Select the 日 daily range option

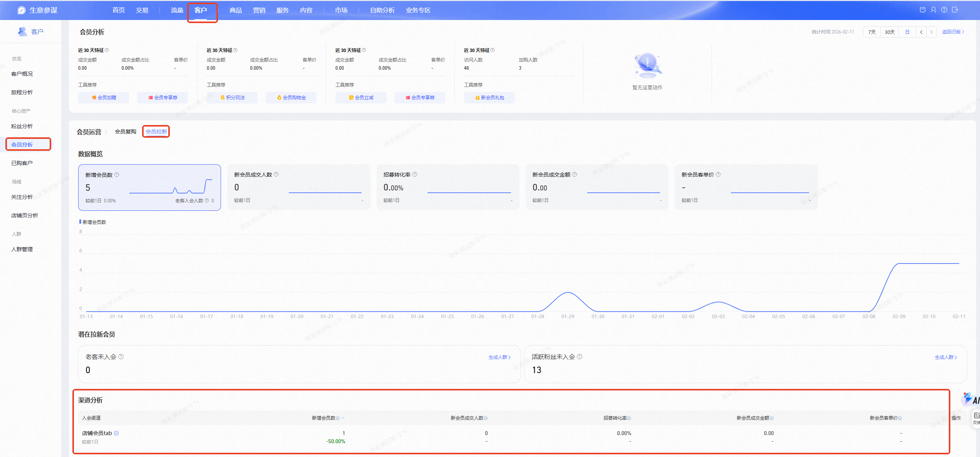click(x=907, y=32)
